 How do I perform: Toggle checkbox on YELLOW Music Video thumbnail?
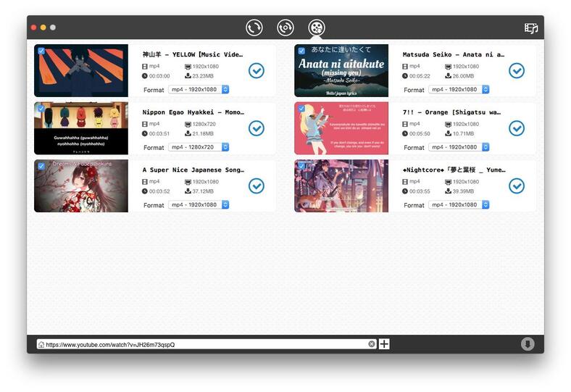(x=41, y=51)
